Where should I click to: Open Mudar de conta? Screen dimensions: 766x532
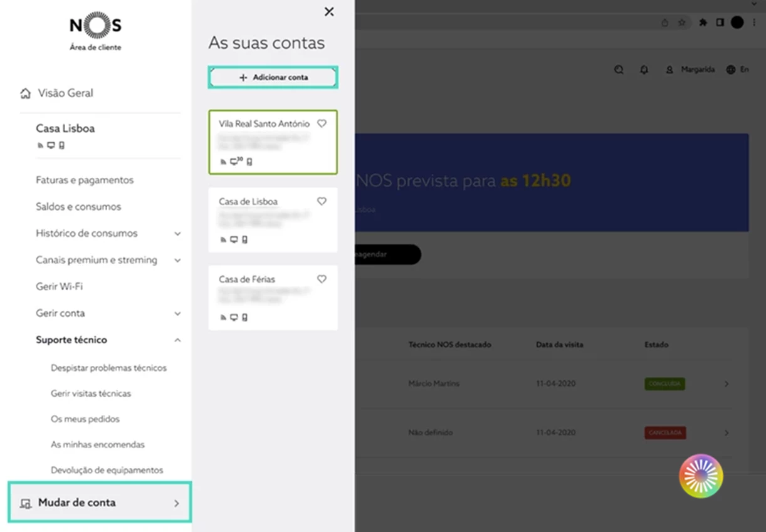point(100,503)
